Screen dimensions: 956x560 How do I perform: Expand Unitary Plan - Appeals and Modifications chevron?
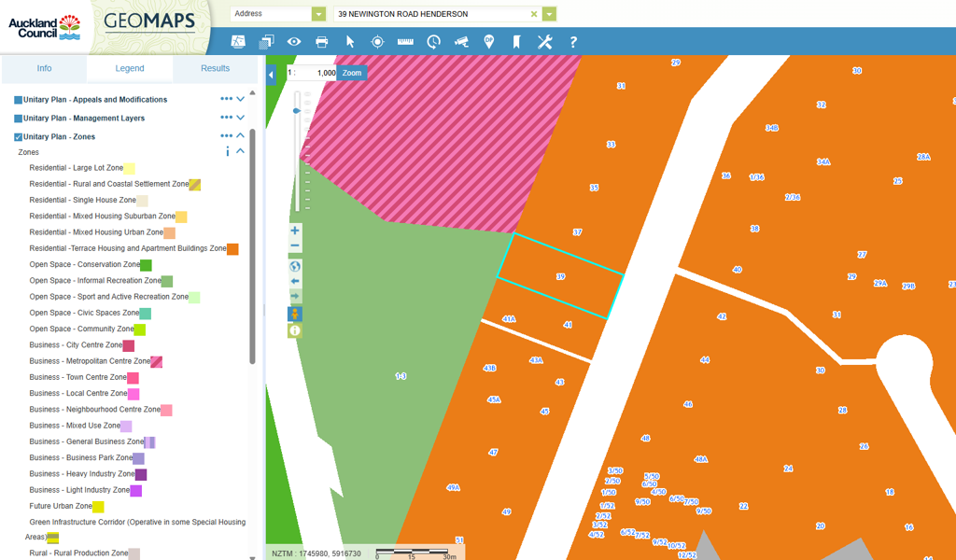tap(241, 99)
